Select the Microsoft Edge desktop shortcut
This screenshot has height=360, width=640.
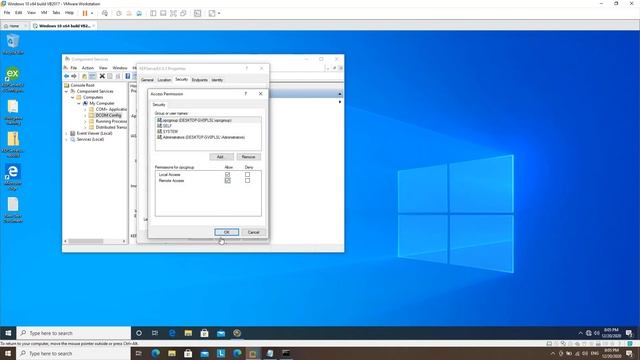tap(13, 177)
